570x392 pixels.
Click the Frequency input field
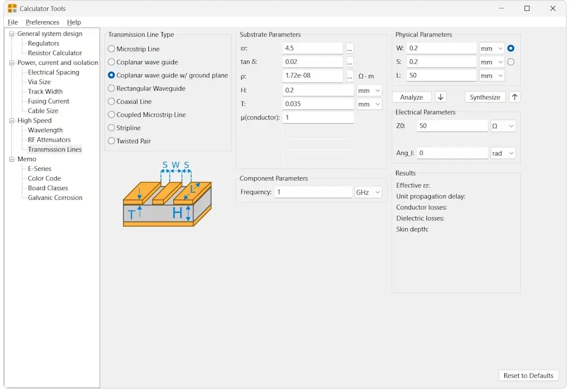pyautogui.click(x=313, y=193)
